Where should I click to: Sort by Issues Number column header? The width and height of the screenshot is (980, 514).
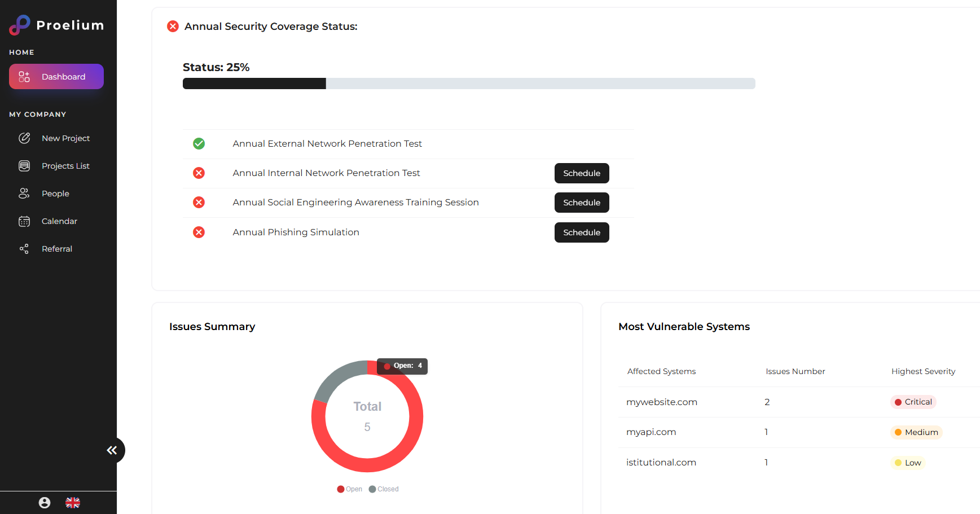click(x=795, y=371)
